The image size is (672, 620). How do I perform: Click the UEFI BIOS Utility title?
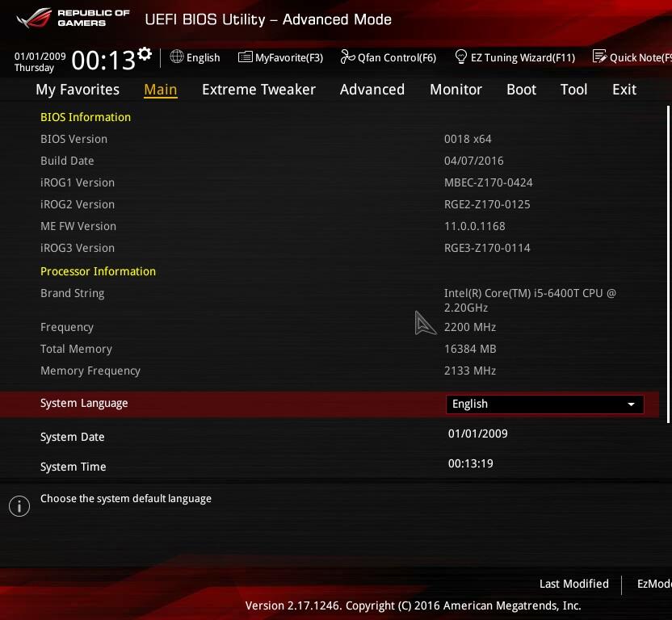[268, 19]
